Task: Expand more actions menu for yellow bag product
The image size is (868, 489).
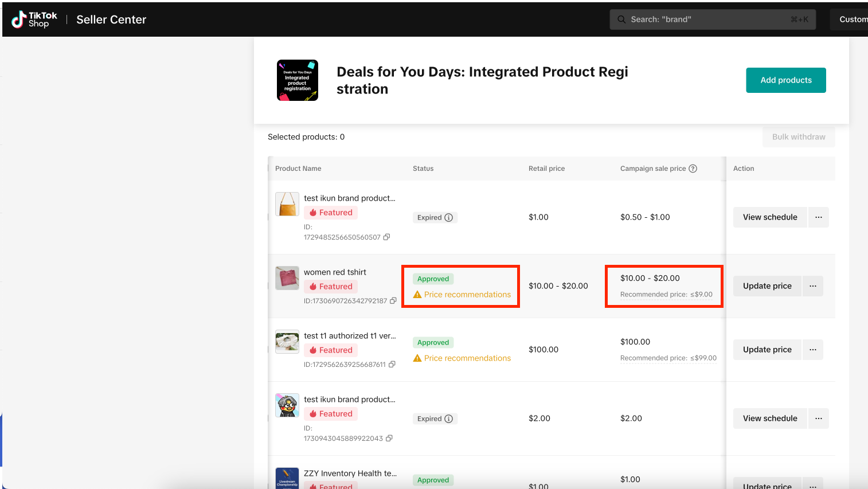Action: coord(818,217)
